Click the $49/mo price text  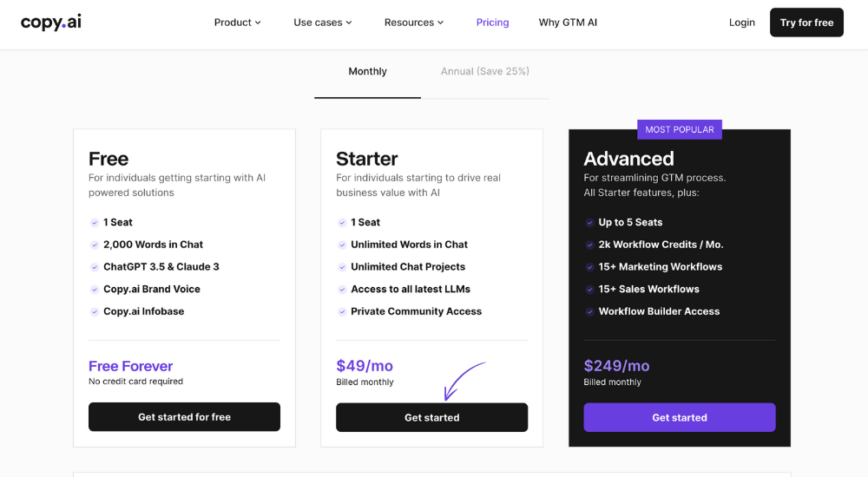tap(365, 366)
